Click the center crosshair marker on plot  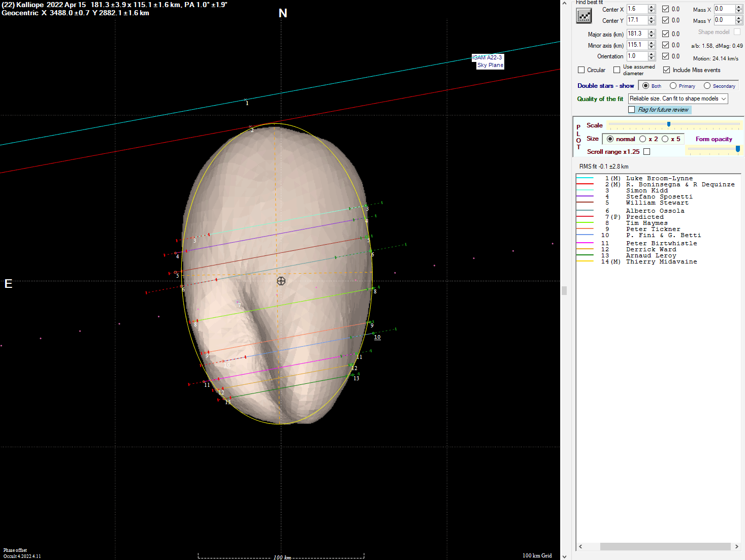click(x=281, y=281)
